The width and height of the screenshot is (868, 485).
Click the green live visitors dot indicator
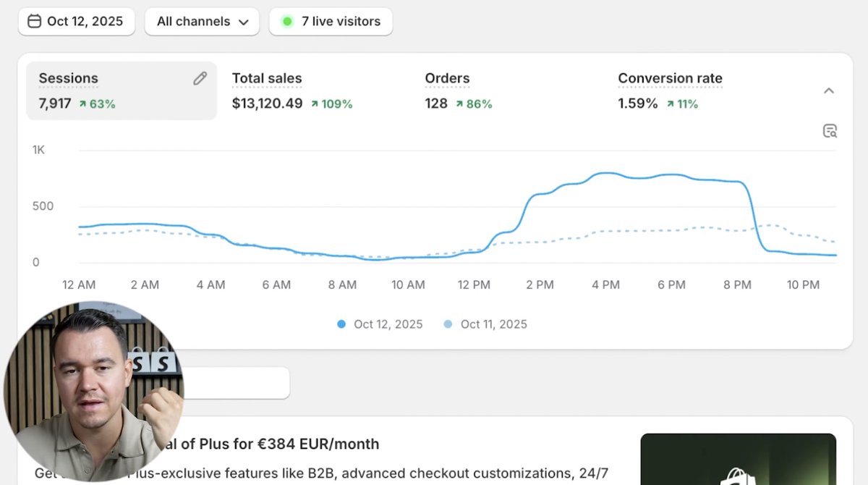click(x=286, y=21)
